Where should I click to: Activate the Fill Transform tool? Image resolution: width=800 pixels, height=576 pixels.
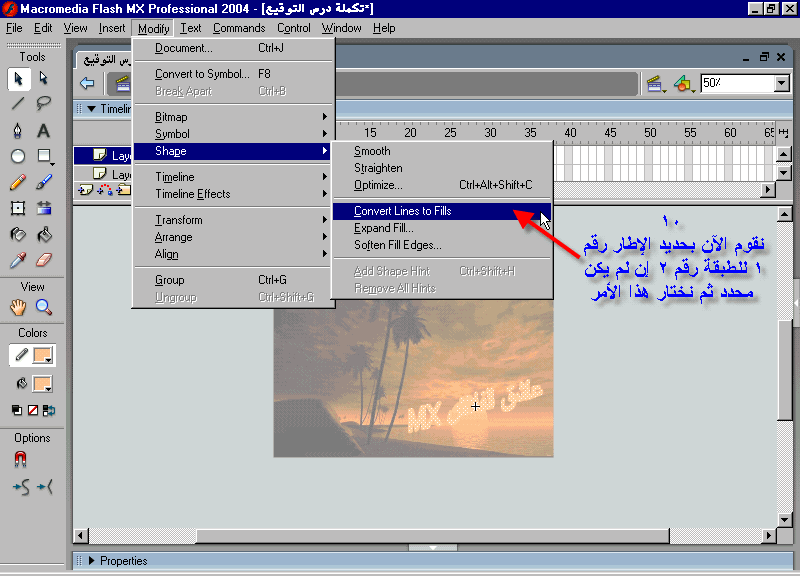(44, 208)
